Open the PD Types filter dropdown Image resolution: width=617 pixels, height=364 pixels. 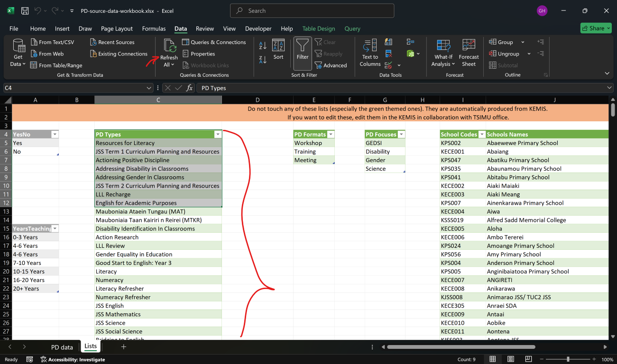click(x=218, y=135)
